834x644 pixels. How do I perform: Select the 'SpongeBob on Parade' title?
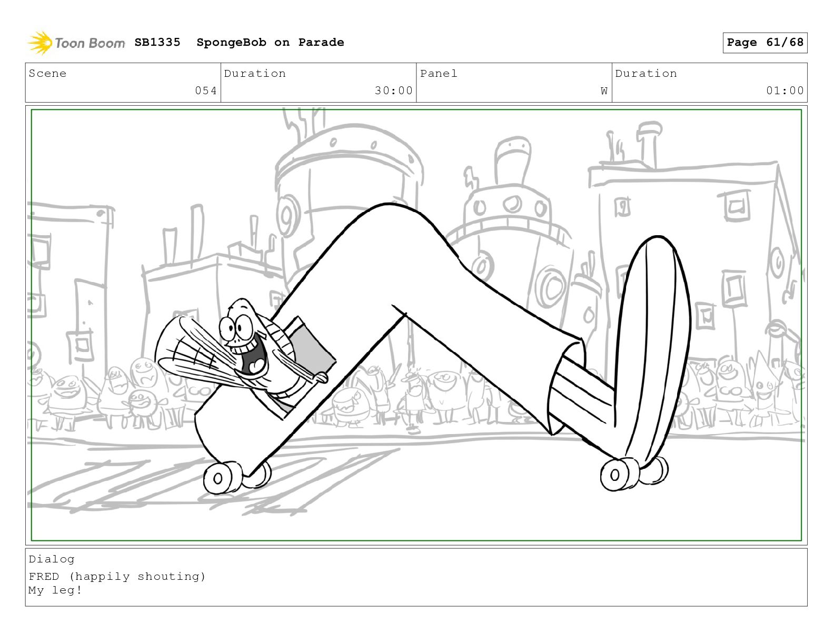(270, 42)
